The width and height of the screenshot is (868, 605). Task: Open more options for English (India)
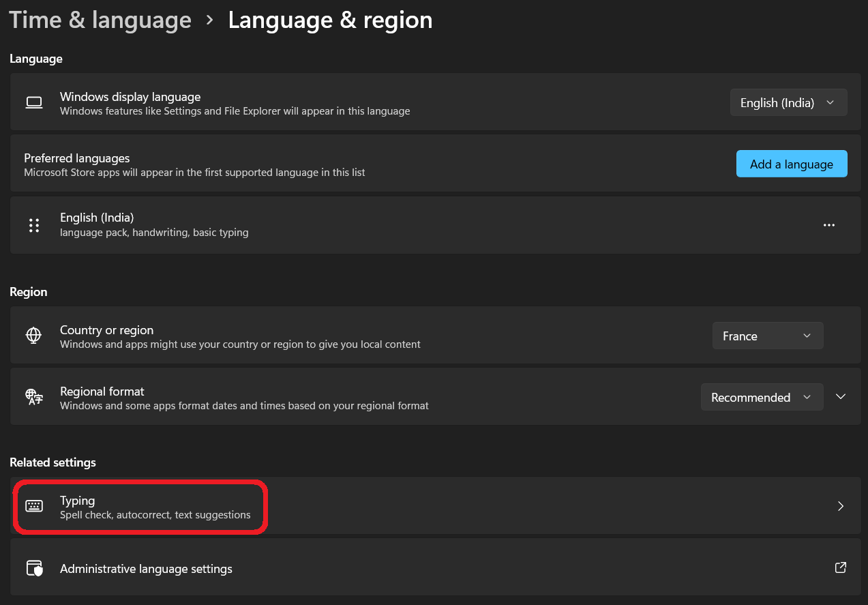(829, 224)
